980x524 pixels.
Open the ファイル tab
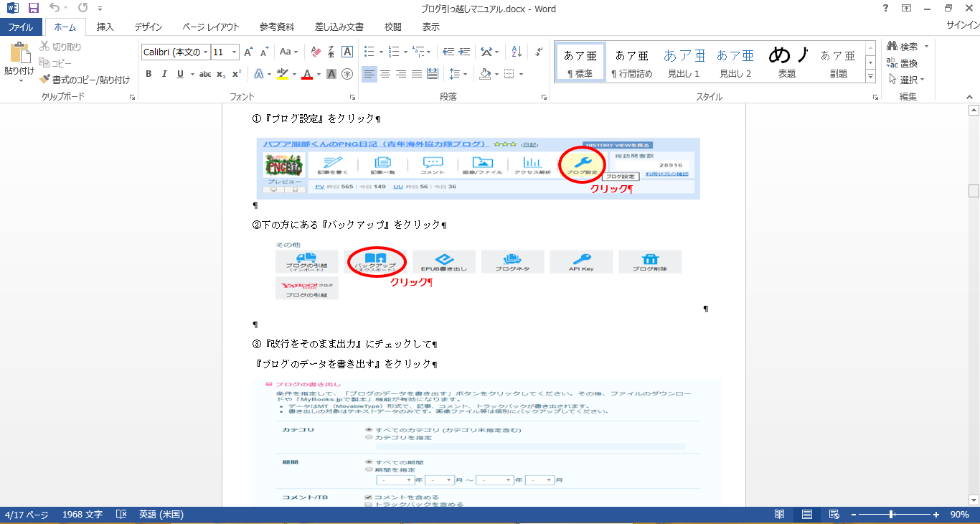pos(21,27)
